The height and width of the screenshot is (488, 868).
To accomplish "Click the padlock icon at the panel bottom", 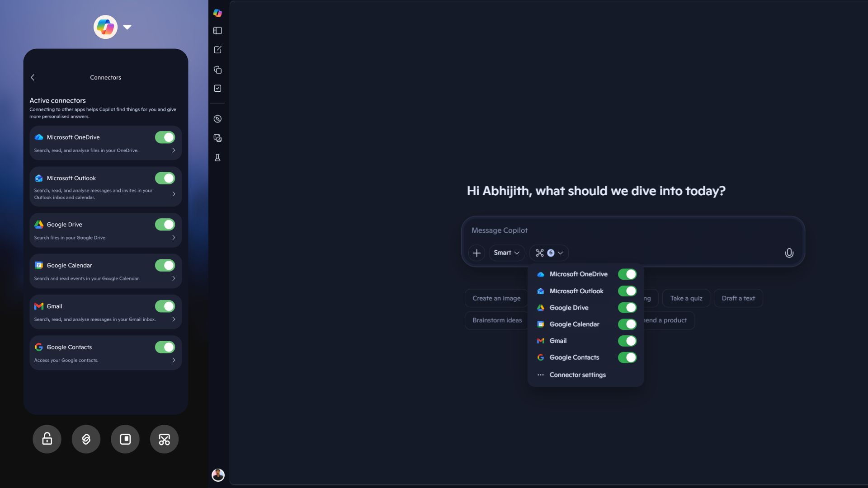I will pyautogui.click(x=47, y=439).
